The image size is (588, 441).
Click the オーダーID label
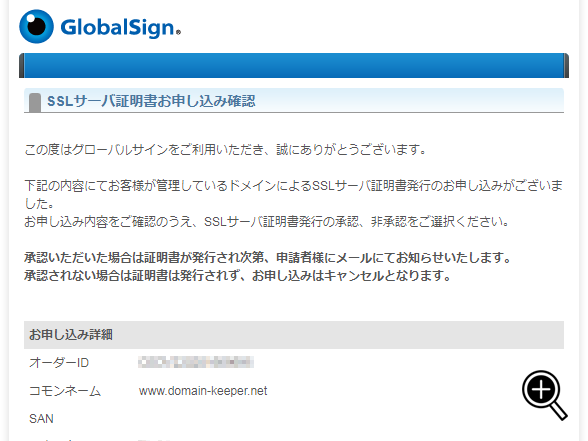coord(59,363)
